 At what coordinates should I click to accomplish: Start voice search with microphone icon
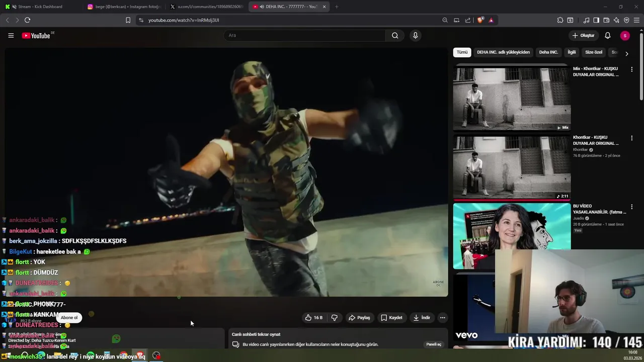pos(415,35)
